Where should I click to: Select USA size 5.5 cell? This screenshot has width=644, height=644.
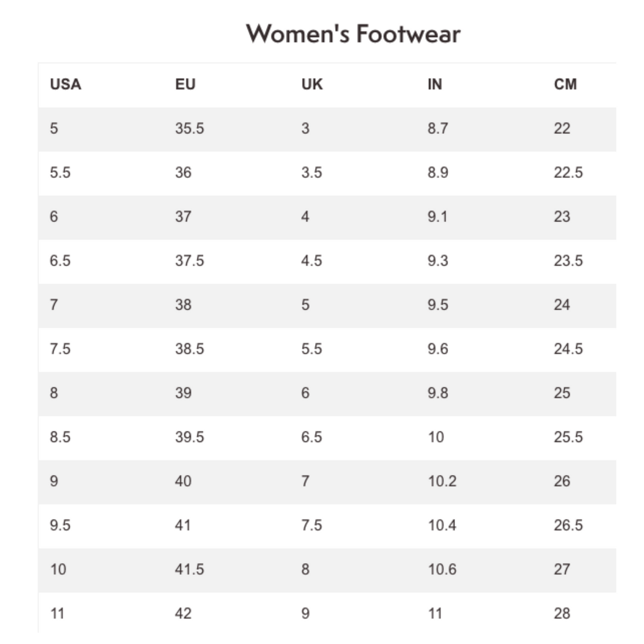60,172
